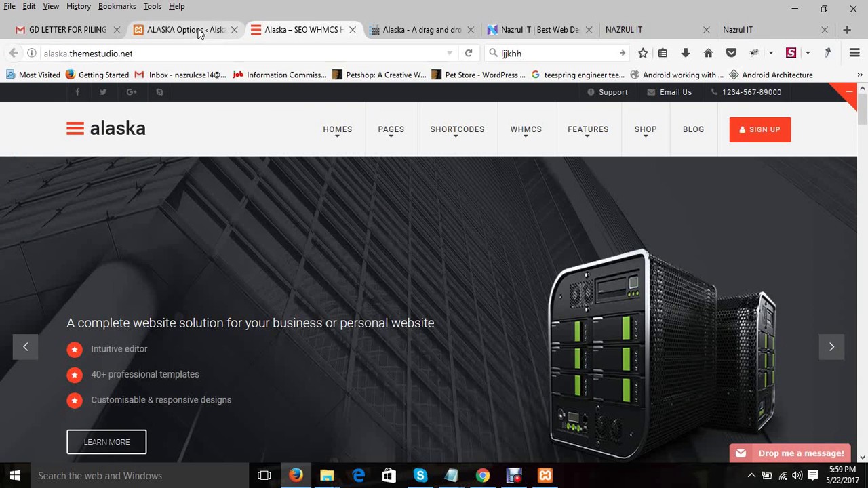The height and width of the screenshot is (488, 868).
Task: Click the Support link in top bar
Action: [608, 92]
